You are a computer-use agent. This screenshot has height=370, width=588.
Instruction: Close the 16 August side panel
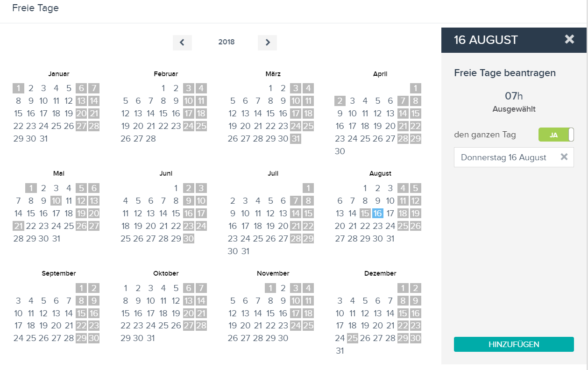tap(569, 39)
